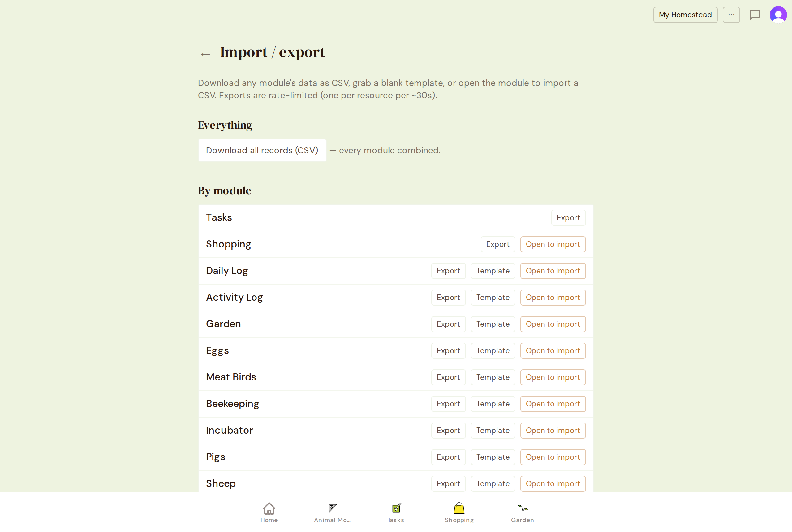Open Beekeeping to import
This screenshot has width=792, height=532.
coord(553,404)
